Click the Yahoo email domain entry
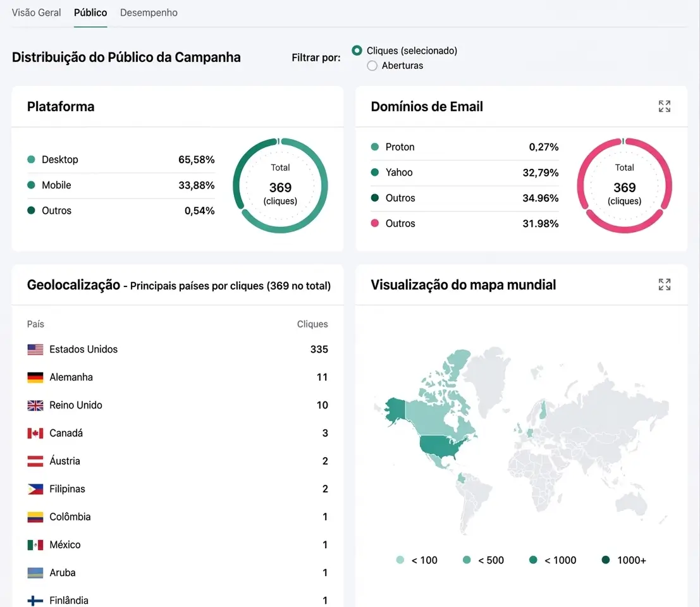This screenshot has width=700, height=607. (x=398, y=173)
